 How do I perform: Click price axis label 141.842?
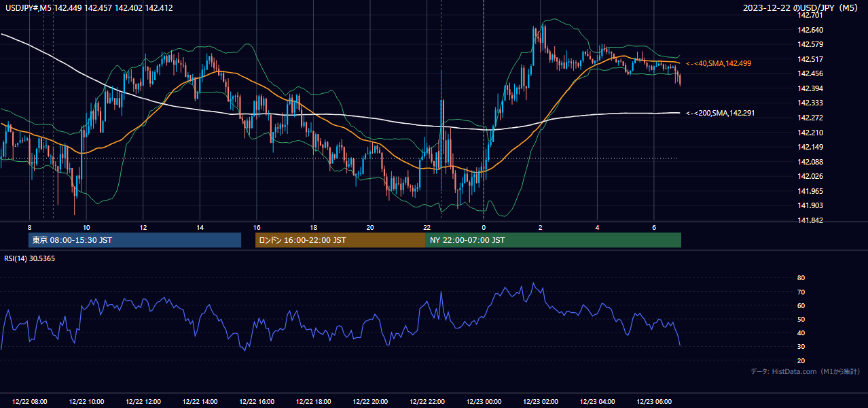pos(810,220)
